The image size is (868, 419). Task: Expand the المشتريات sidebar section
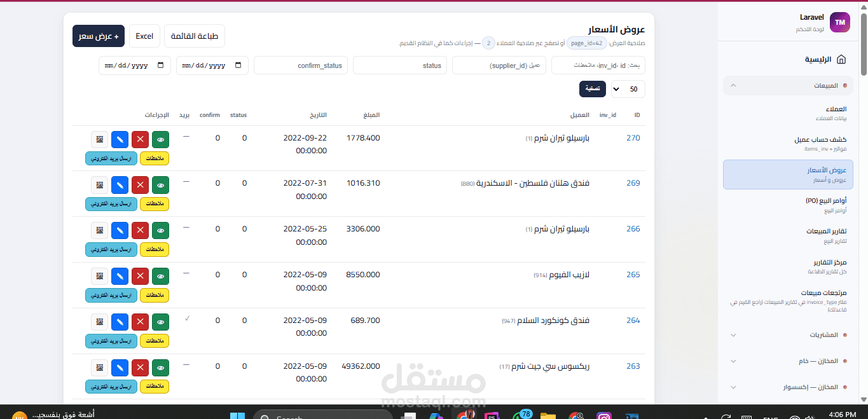788,334
